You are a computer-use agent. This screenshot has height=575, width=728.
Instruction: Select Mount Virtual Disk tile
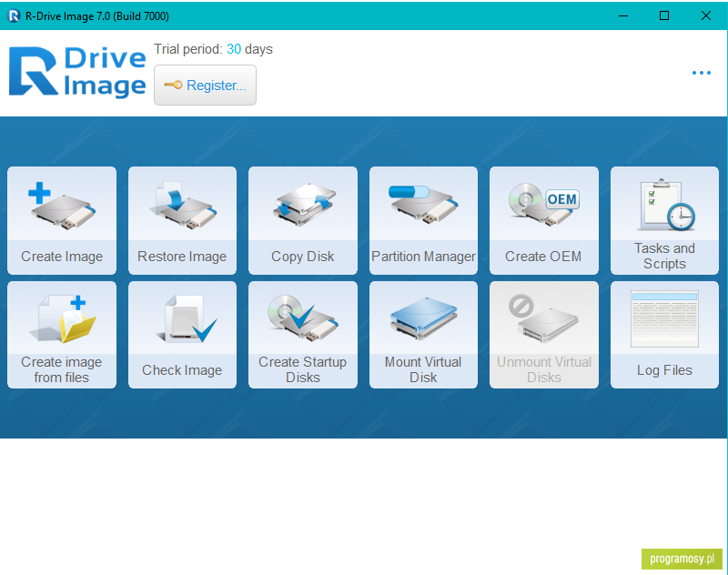point(423,335)
